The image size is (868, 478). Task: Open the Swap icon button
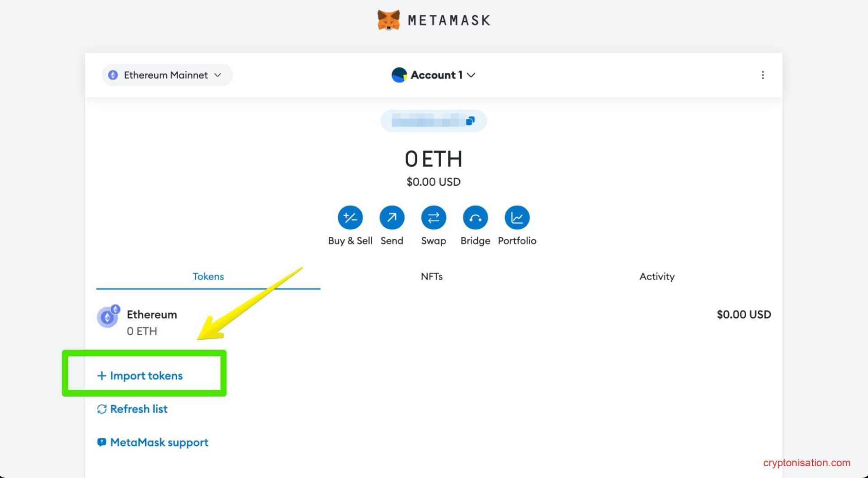(433, 218)
